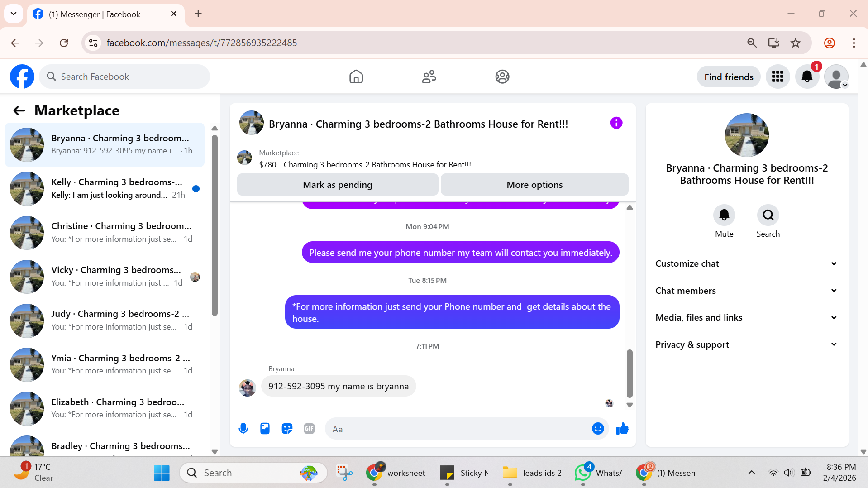This screenshot has width=868, height=488.
Task: Search in conversation using magnifier icon
Action: point(768,215)
